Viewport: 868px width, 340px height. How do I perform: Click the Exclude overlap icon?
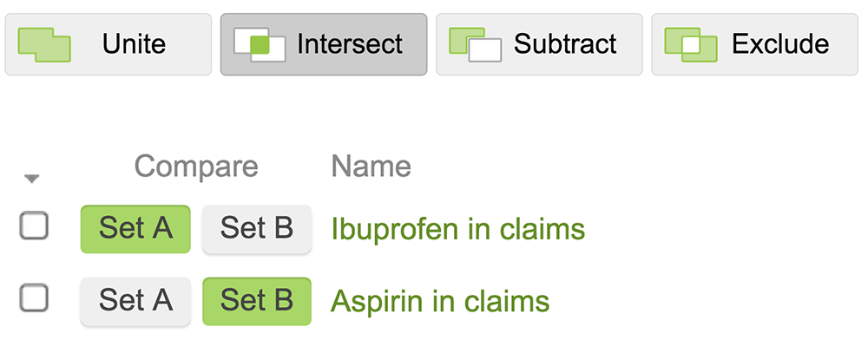(691, 44)
